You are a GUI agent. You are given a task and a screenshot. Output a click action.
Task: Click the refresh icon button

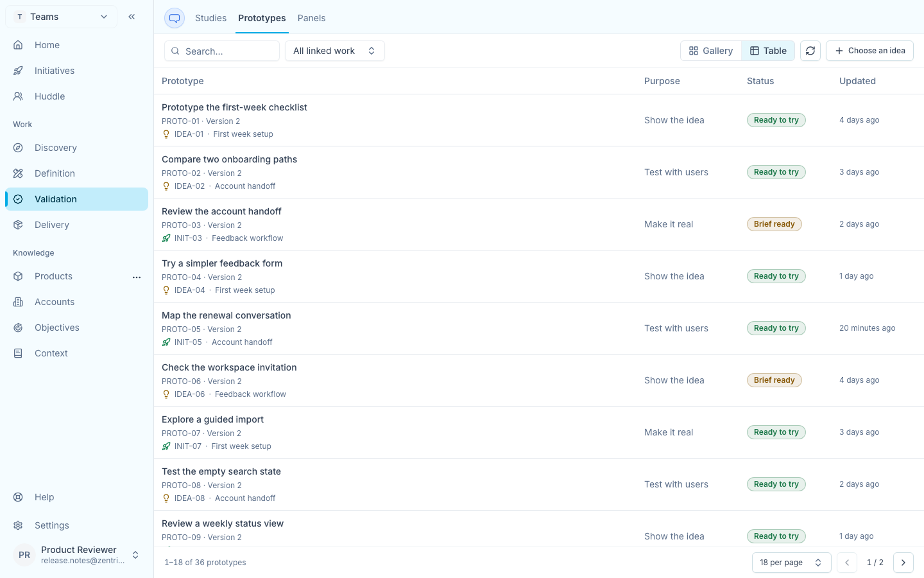[810, 51]
